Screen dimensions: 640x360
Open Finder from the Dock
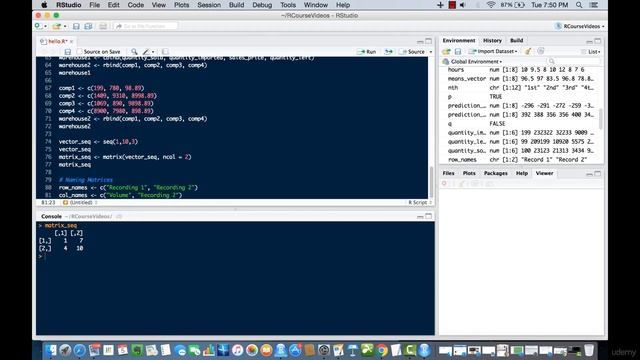pos(51,350)
